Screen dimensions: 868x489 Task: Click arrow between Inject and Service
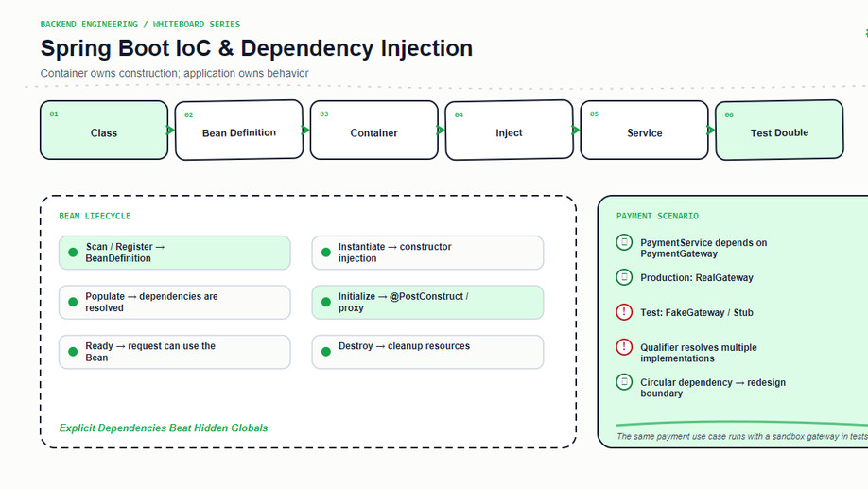tap(576, 131)
